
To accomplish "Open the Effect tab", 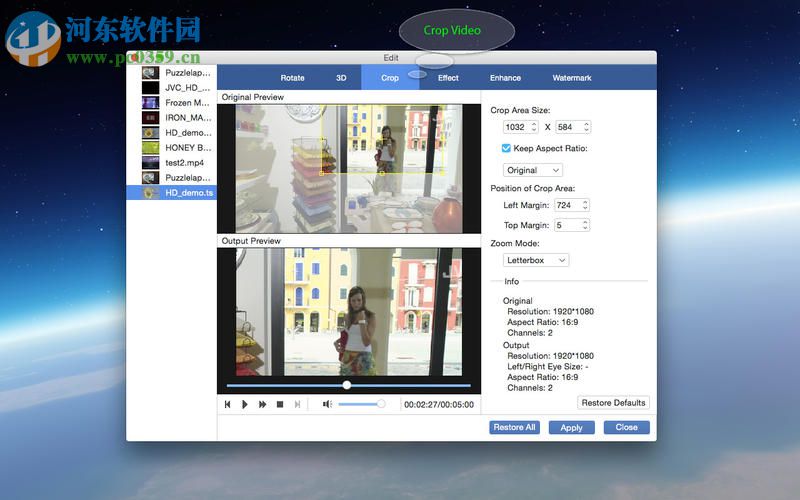I will coord(448,78).
